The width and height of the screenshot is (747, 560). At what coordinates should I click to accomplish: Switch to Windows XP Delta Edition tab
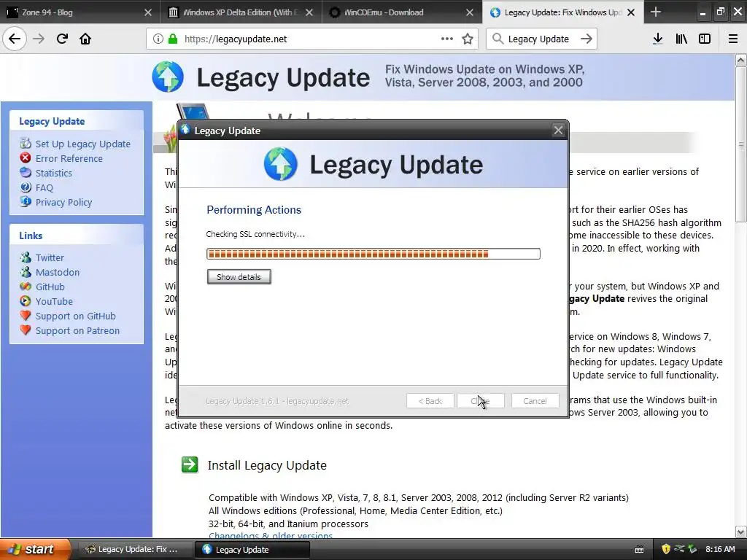(x=241, y=12)
